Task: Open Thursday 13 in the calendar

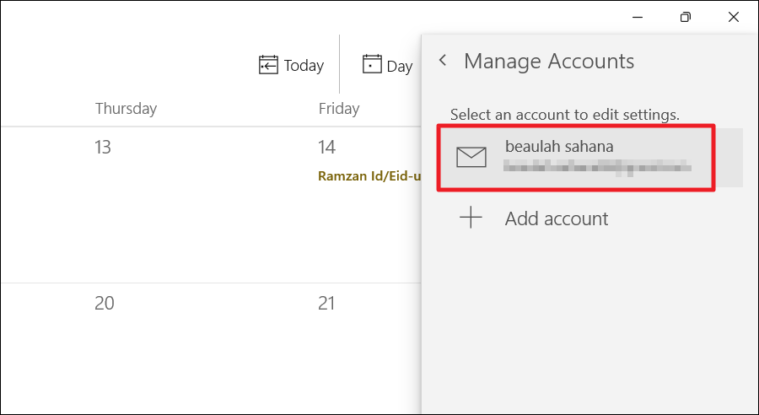Action: (x=103, y=147)
